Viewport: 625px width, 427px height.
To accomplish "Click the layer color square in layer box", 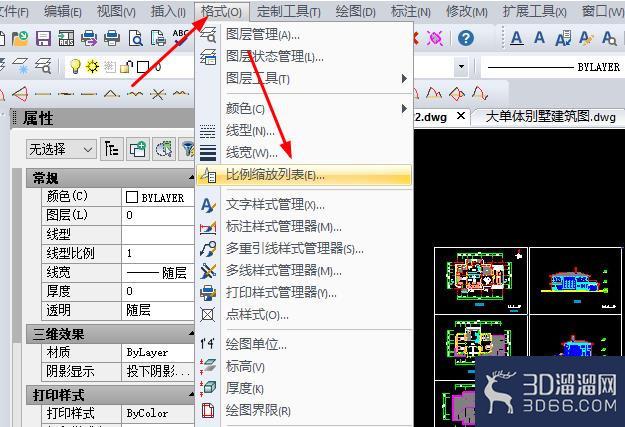I will 143,67.
